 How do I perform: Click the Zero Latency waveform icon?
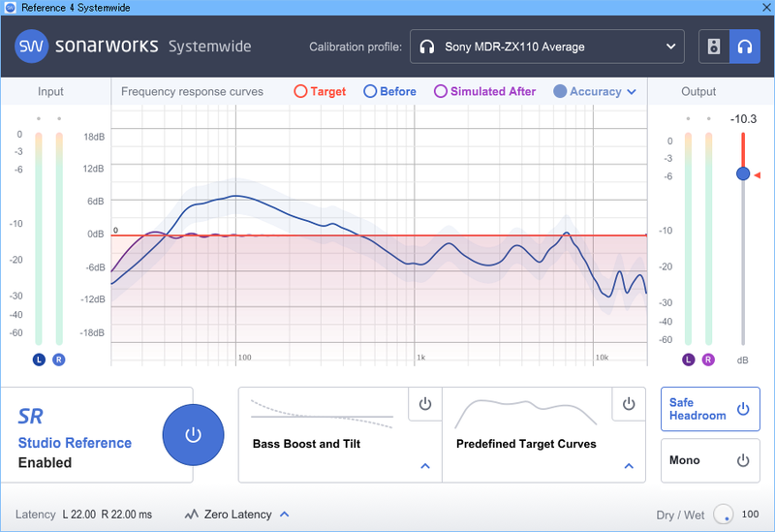coord(191,515)
